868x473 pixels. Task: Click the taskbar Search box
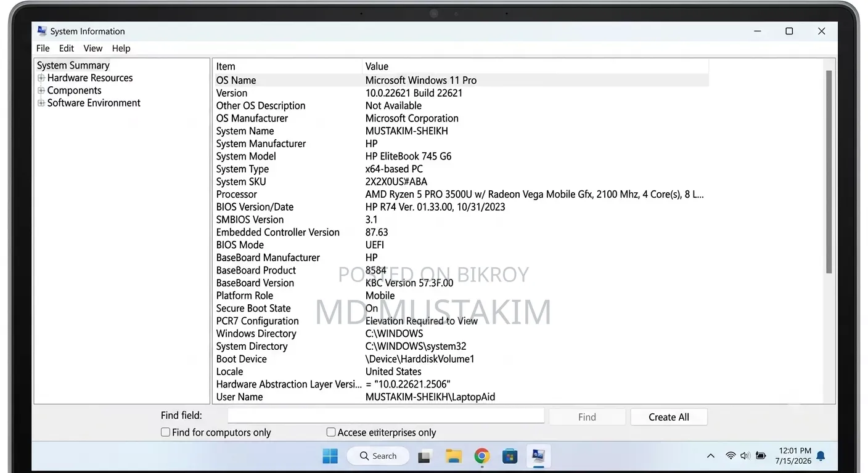point(378,456)
